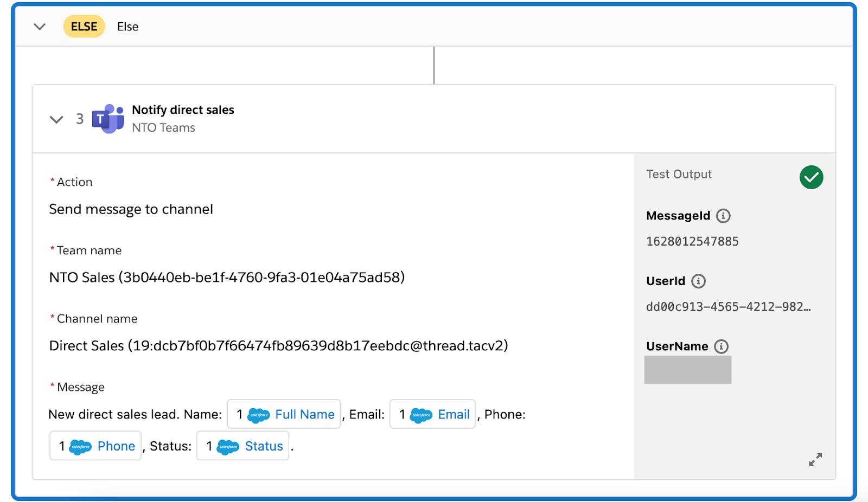Click the Action field label
Image resolution: width=868 pixels, height=502 pixels.
click(x=74, y=182)
